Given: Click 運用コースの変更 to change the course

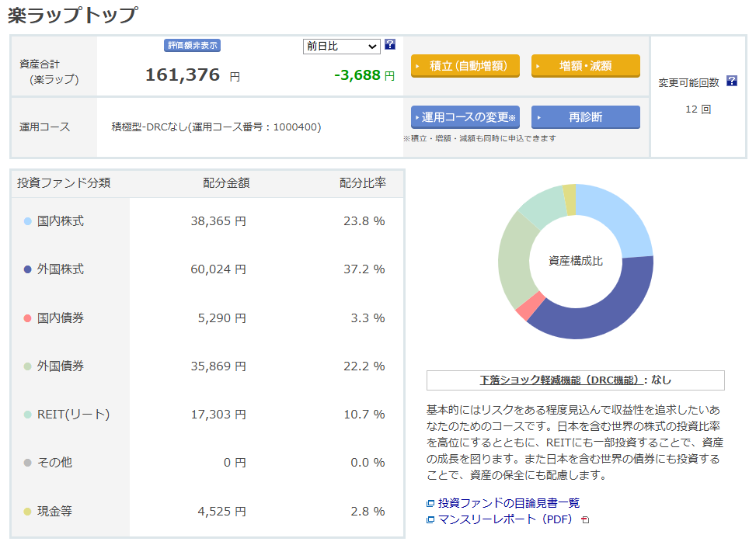Looking at the screenshot, I should pyautogui.click(x=465, y=117).
